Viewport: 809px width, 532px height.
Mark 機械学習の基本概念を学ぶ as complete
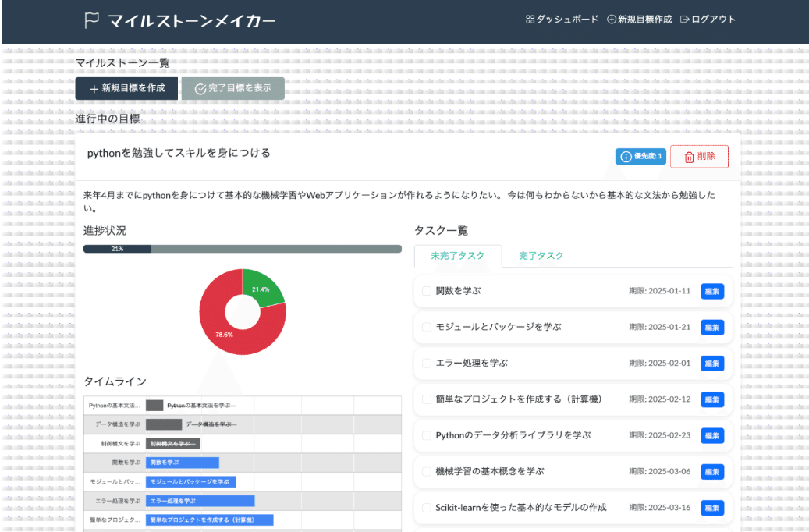coord(427,472)
